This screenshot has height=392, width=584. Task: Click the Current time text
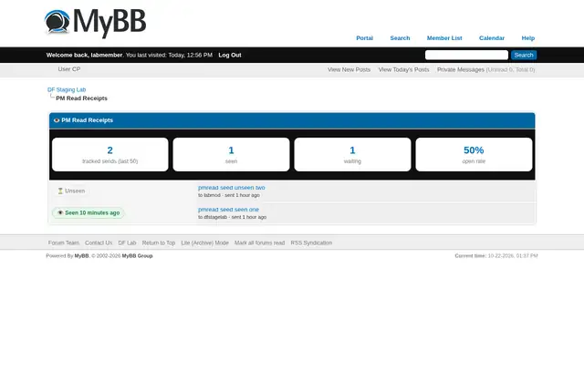point(496,256)
